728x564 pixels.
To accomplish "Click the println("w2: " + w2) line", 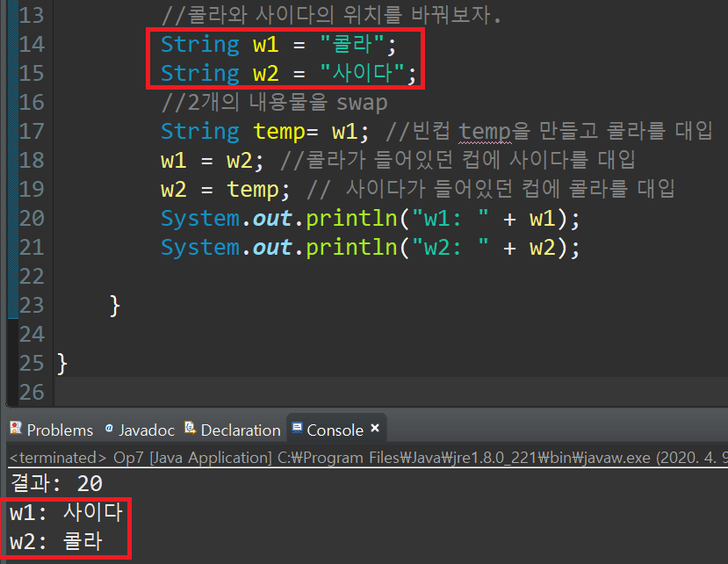I will coord(370,248).
